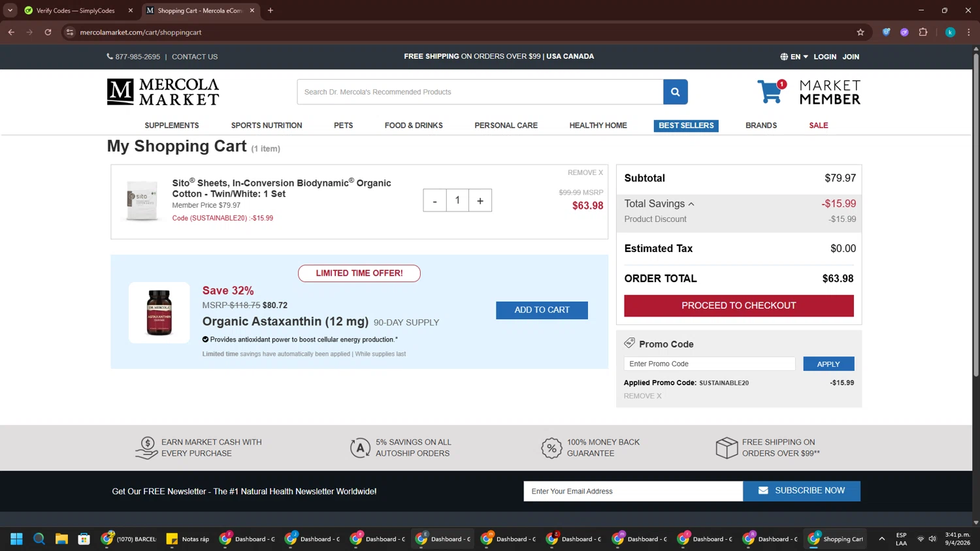Screen dimensions: 980x551
Task: Click the Earn Market Cash icon
Action: tap(146, 448)
